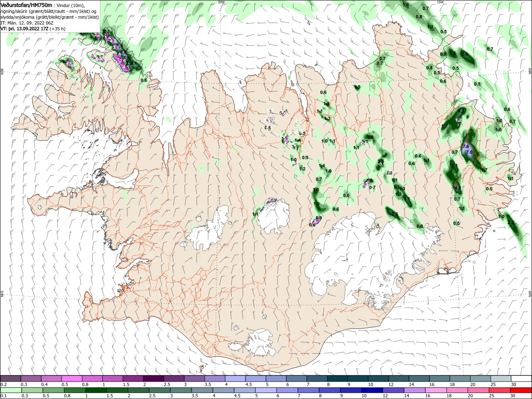
Task: Click the 'rigning/skúrir' legend description line
Action: pos(49,11)
